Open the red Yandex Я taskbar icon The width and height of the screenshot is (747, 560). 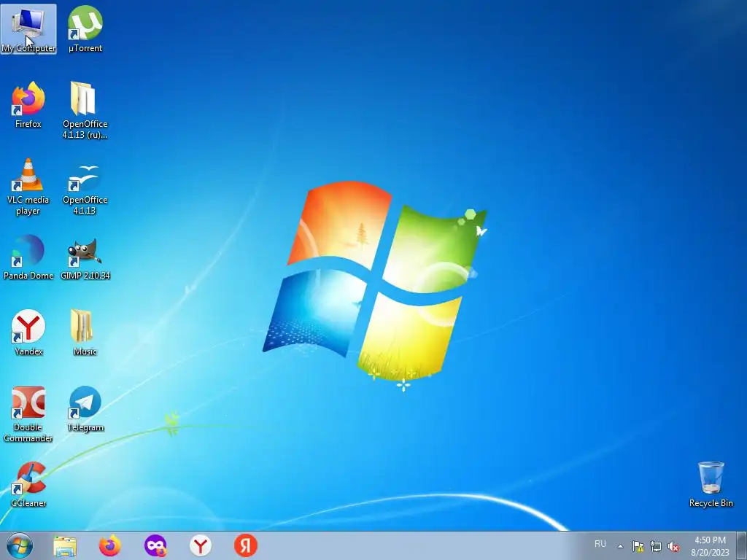point(246,545)
